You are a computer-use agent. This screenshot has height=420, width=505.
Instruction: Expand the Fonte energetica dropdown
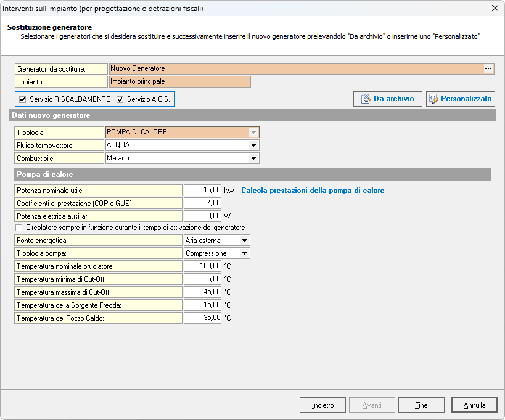click(x=245, y=240)
